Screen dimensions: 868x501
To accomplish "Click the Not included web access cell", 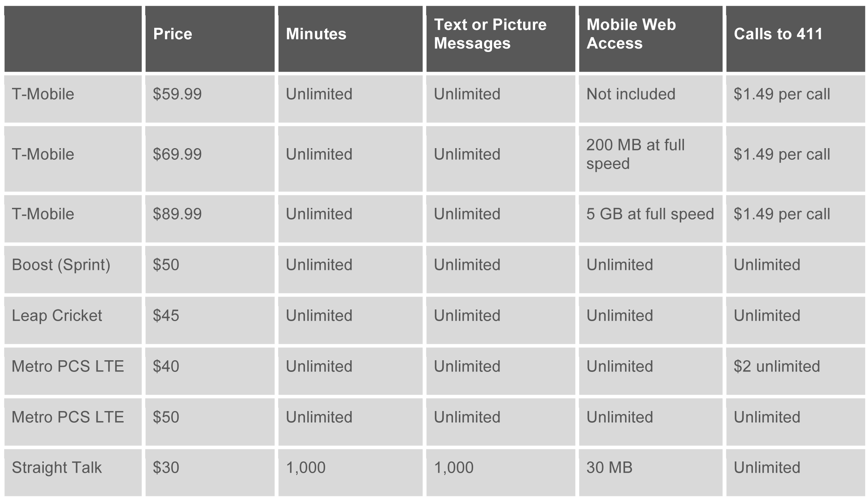I will (x=631, y=94).
